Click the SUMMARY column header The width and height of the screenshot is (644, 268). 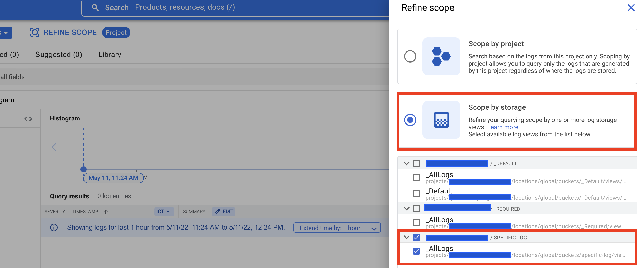pos(194,212)
